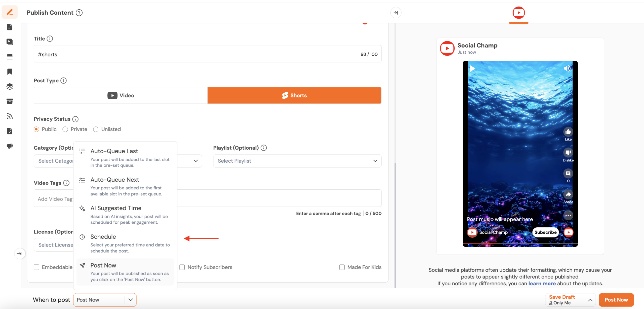
Task: Click the megaphone icon in left sidebar
Action: pos(10,146)
